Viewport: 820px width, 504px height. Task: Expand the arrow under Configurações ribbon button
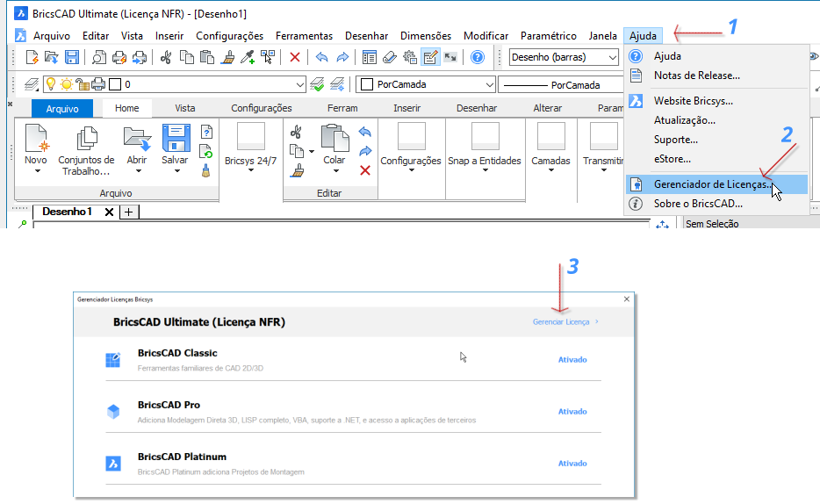[x=412, y=170]
